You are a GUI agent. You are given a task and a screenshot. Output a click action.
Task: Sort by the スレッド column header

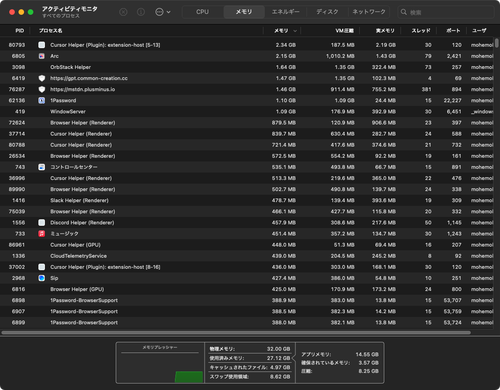(x=421, y=31)
